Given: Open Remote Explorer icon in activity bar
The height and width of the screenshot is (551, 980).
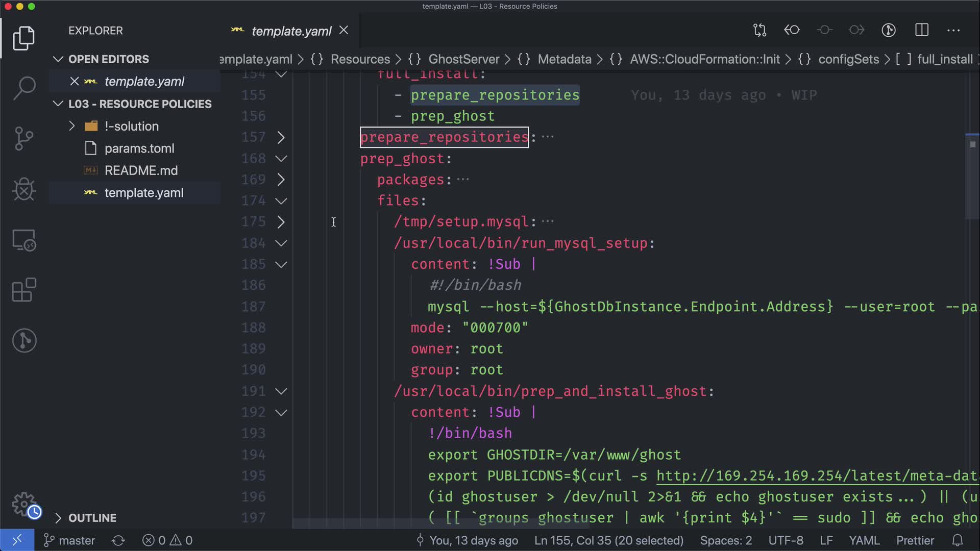Looking at the screenshot, I should [x=24, y=240].
